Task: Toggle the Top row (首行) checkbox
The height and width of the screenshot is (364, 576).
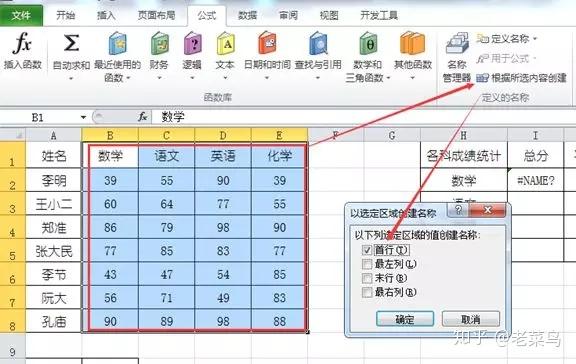Action: point(367,250)
